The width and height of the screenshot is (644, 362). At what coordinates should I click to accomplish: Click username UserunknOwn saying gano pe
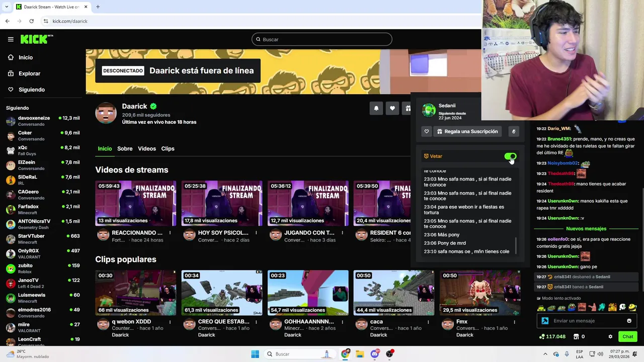click(563, 267)
